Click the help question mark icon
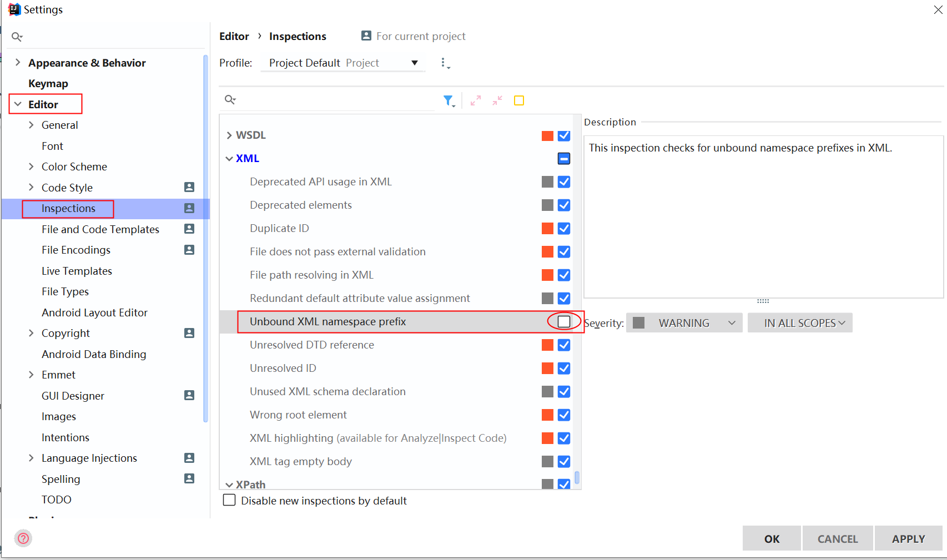Image resolution: width=947 pixels, height=560 pixels. click(x=23, y=538)
